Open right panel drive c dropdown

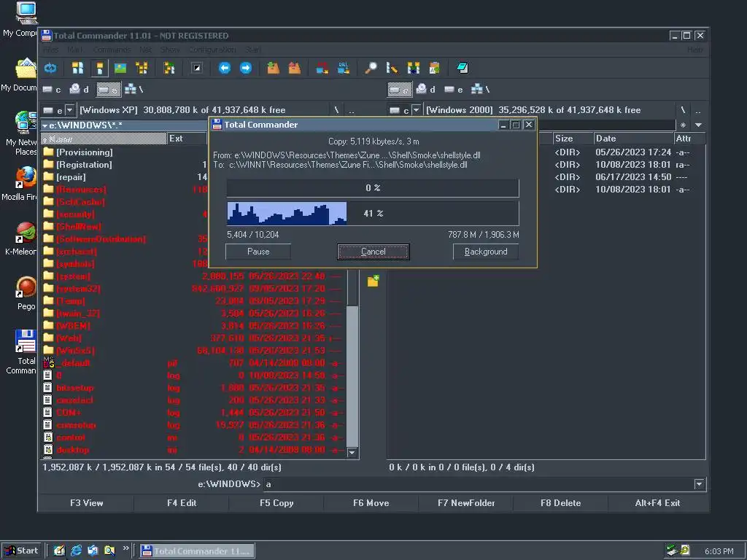coord(416,110)
